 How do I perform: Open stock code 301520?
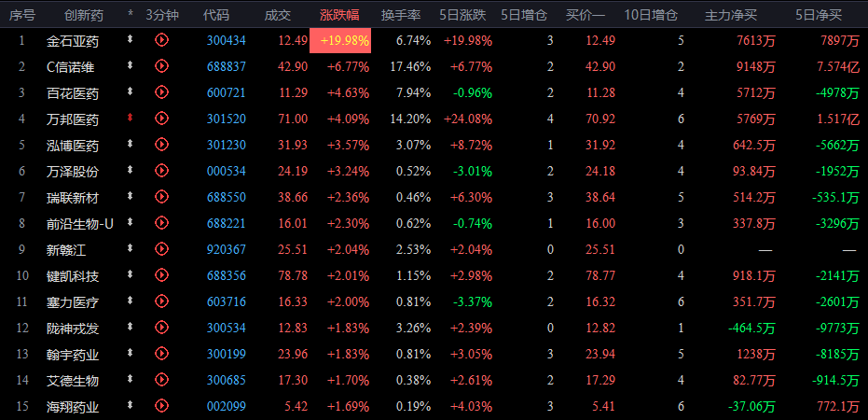(227, 119)
